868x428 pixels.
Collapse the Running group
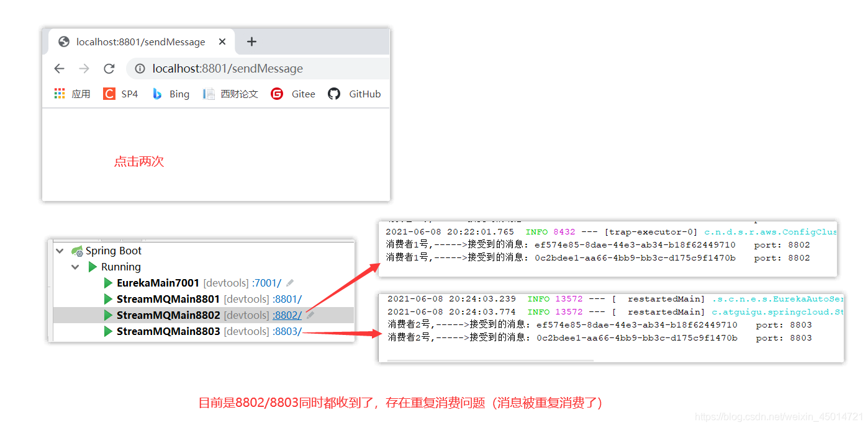pos(75,267)
